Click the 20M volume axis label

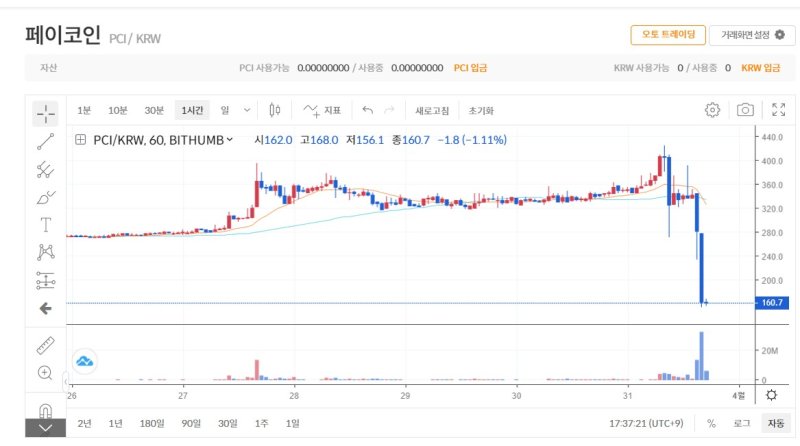770,351
